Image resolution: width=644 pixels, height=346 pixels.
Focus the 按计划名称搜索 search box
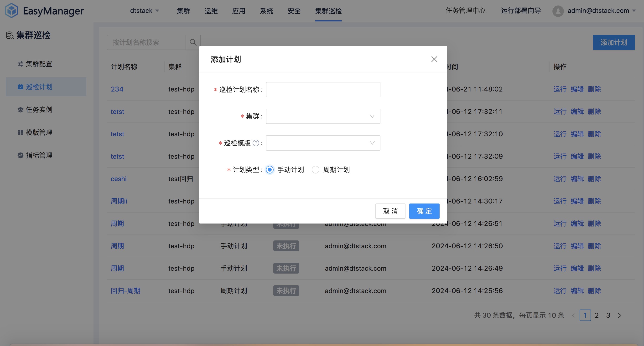coord(146,42)
